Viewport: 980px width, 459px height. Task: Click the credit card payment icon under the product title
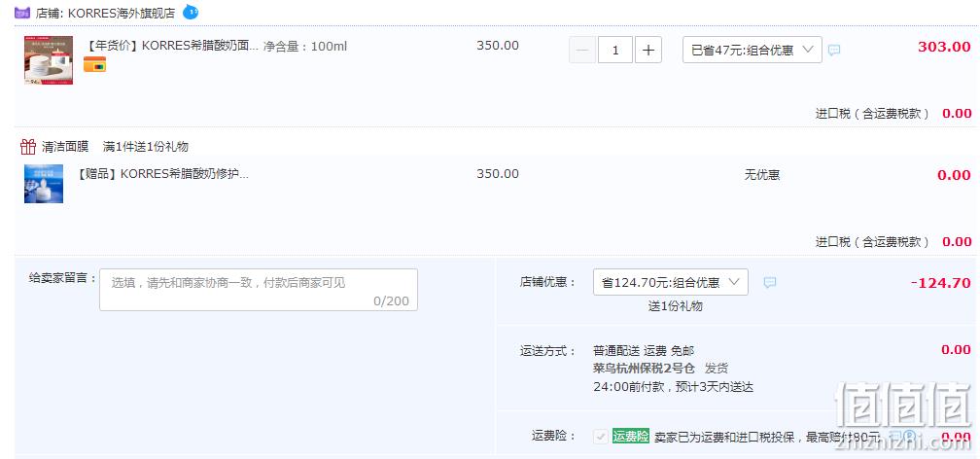point(94,64)
